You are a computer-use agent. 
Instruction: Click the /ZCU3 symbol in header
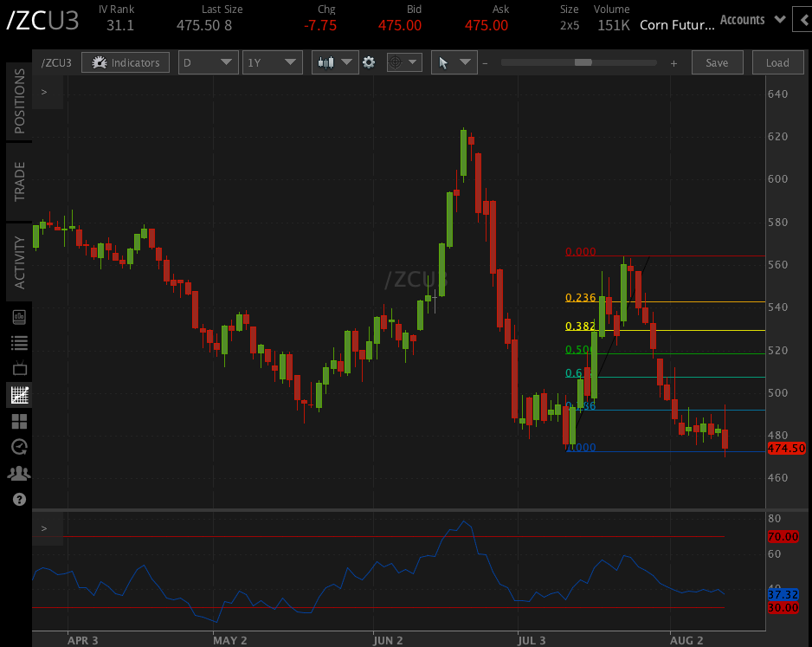click(42, 21)
